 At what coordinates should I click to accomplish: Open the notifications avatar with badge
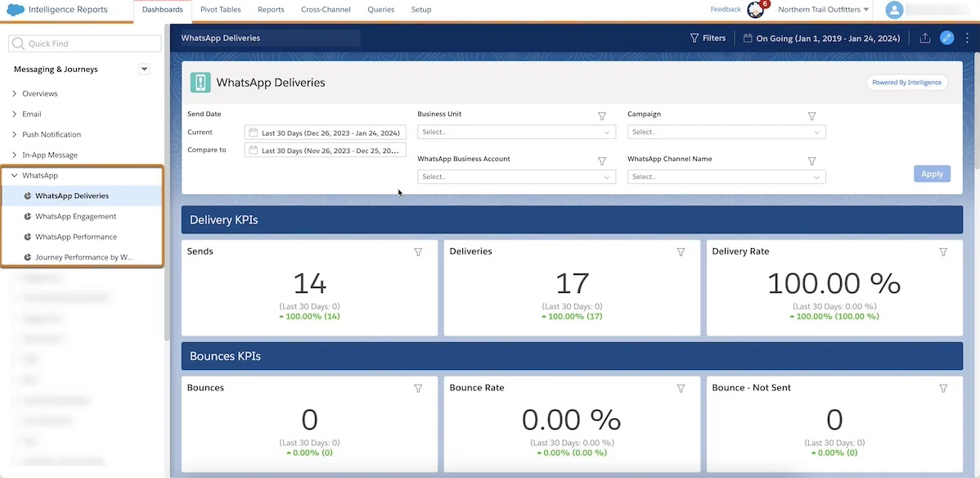[x=756, y=10]
